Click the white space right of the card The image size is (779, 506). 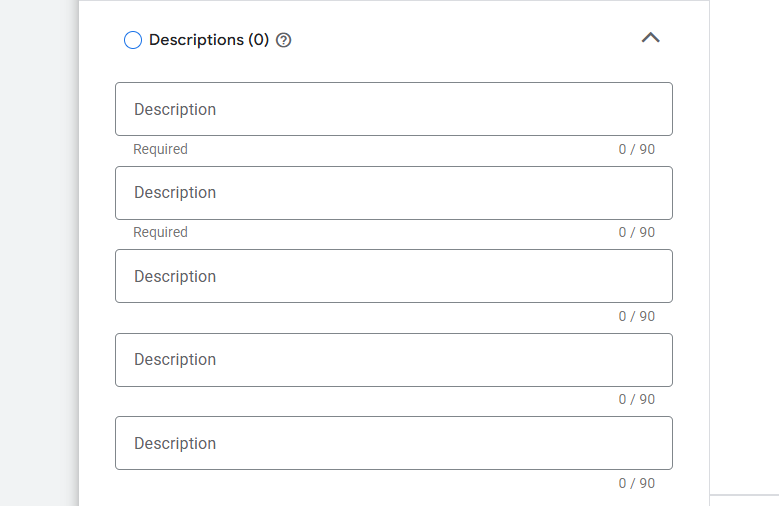click(x=744, y=250)
